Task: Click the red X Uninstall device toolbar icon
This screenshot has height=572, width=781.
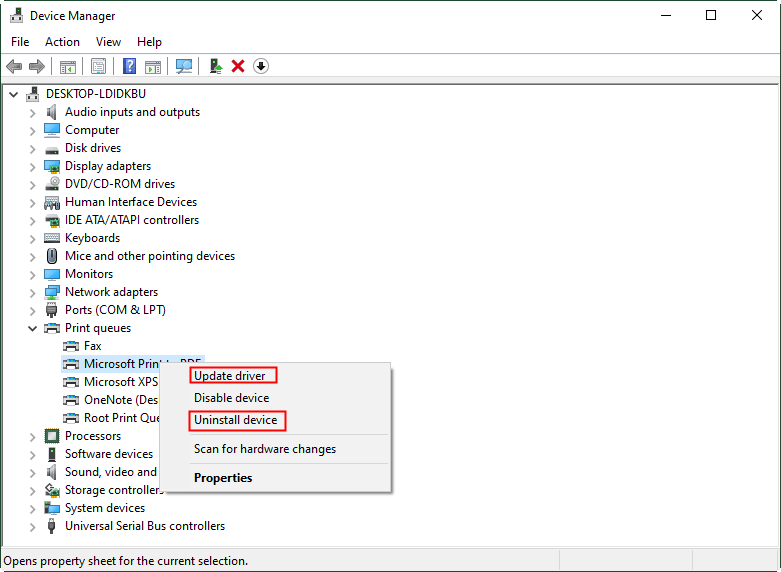Action: pos(238,66)
